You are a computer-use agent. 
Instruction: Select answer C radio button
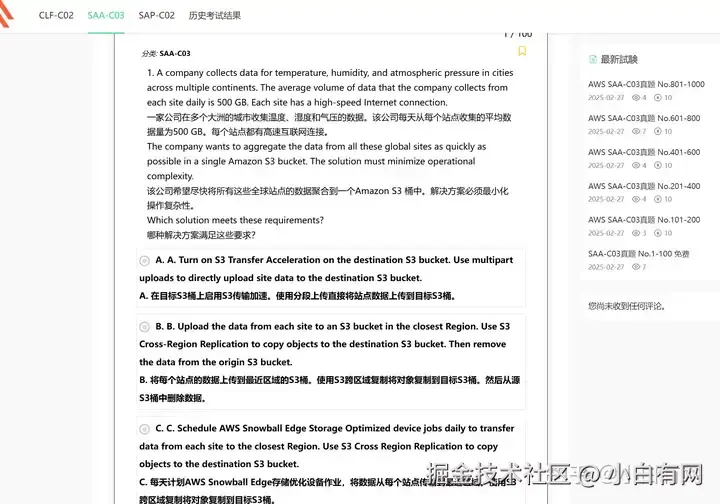click(x=144, y=429)
